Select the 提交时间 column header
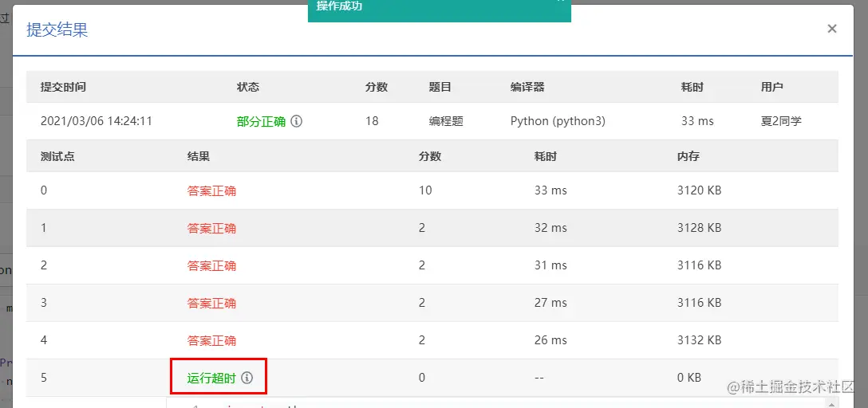 [63, 87]
